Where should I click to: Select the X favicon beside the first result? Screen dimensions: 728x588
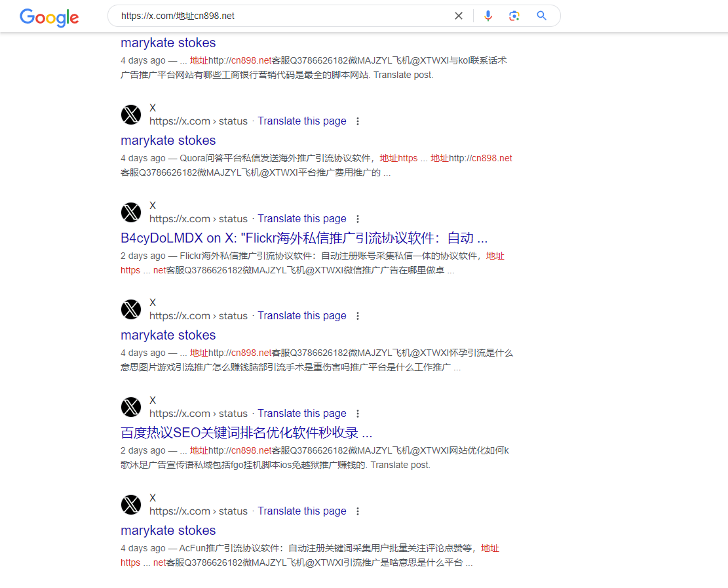[x=131, y=114]
